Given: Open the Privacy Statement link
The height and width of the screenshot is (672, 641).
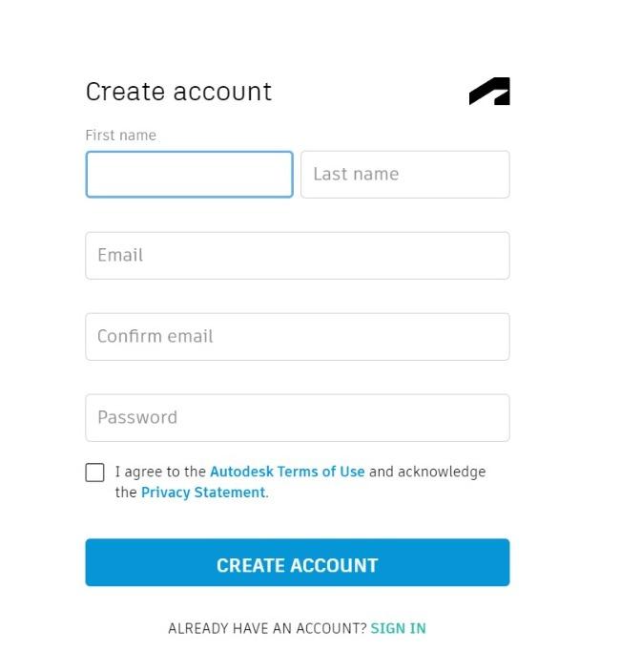Looking at the screenshot, I should [203, 493].
